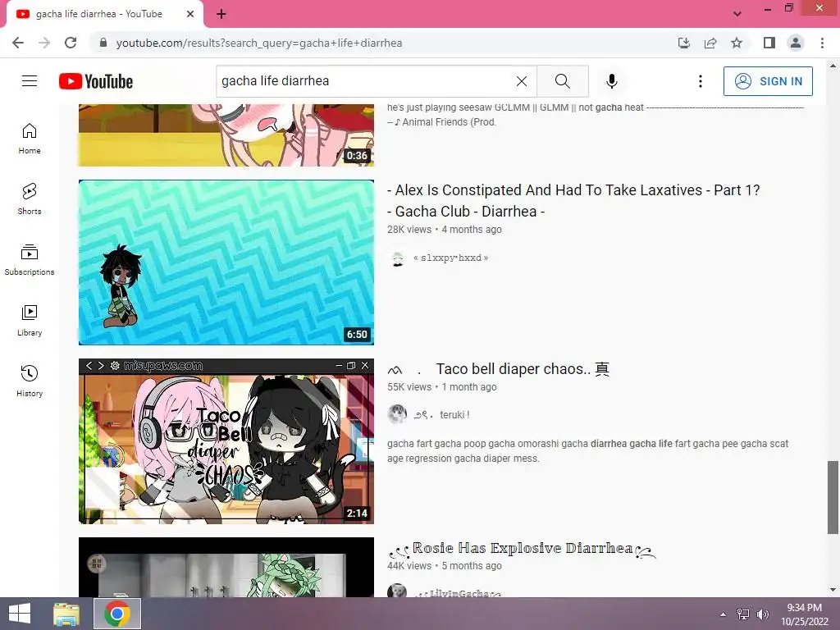Screen dimensions: 840x630
Task: Open the LilyInGacha channel avatar
Action: (397, 591)
